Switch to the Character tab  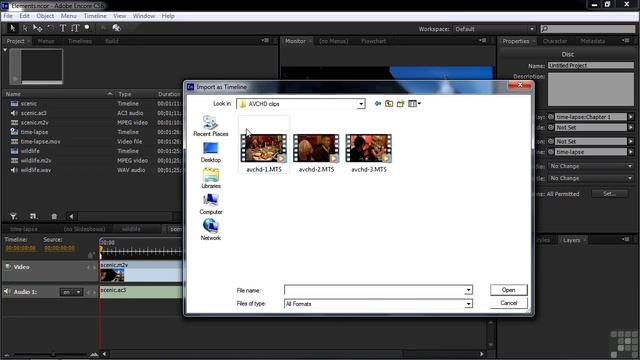pyautogui.click(x=555, y=41)
